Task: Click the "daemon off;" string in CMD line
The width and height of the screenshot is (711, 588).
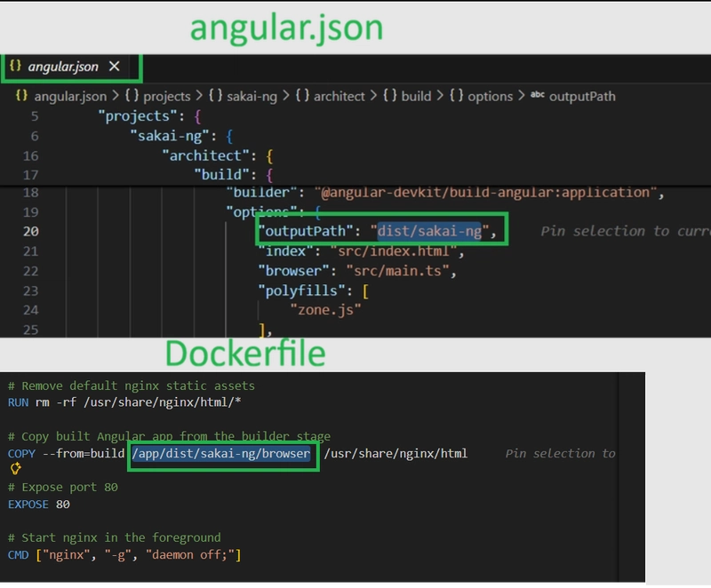Action: [190, 555]
